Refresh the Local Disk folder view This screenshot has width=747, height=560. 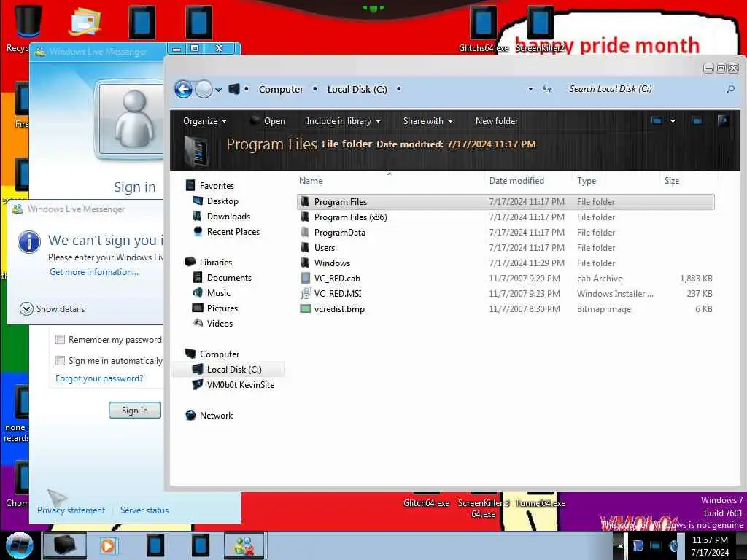pos(547,89)
